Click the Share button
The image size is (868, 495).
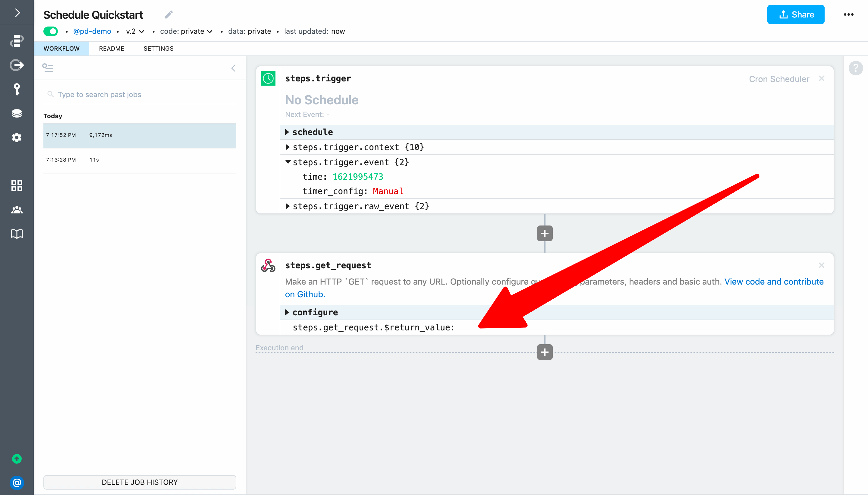(795, 14)
